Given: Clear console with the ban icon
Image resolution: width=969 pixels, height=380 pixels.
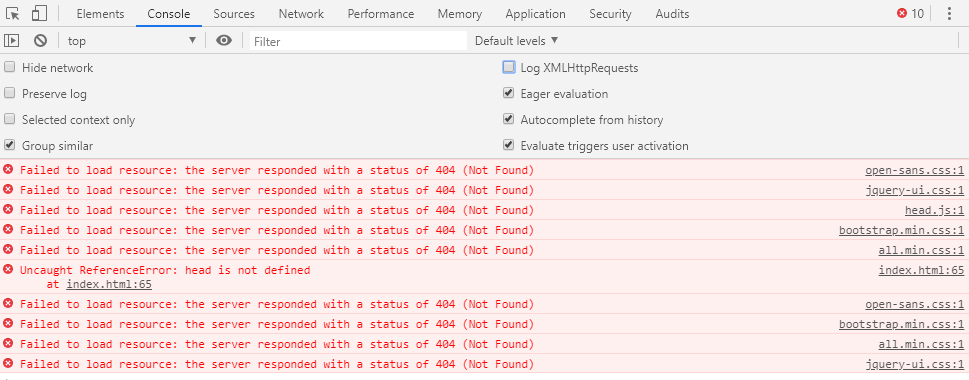Looking at the screenshot, I should click(41, 41).
